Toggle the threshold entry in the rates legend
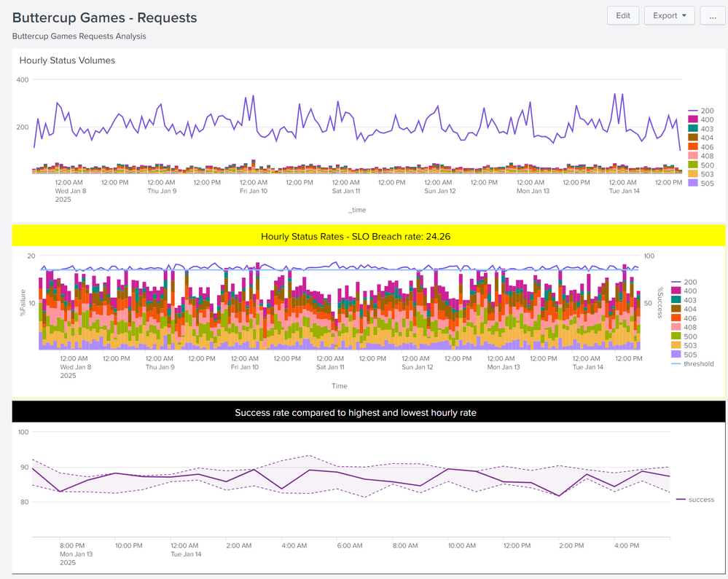728x579 pixels. 689,363
